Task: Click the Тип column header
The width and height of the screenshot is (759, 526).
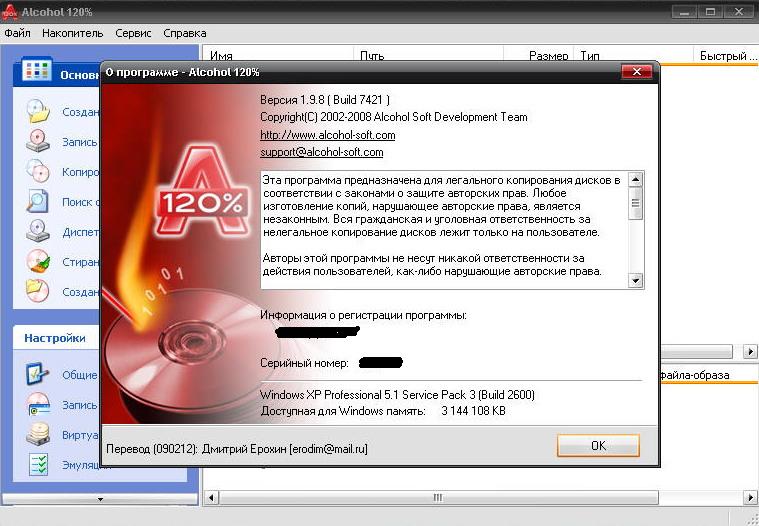Action: coord(634,56)
